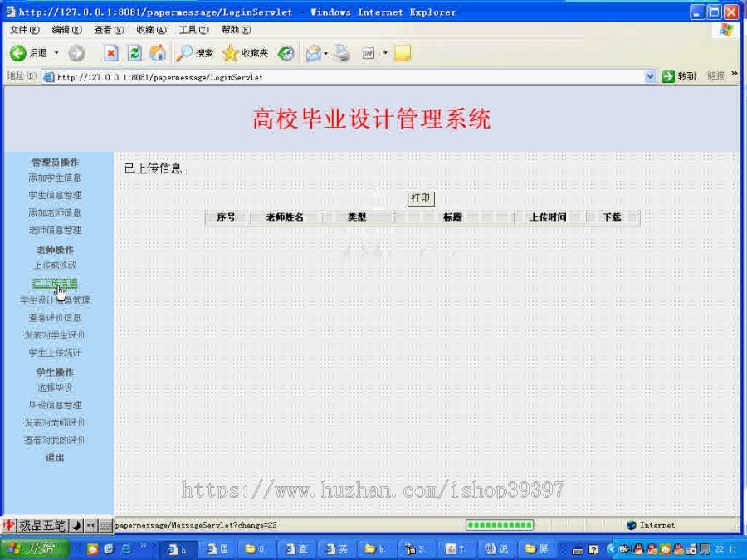
Task: Click the red 中 IME icon
Action: point(8,526)
